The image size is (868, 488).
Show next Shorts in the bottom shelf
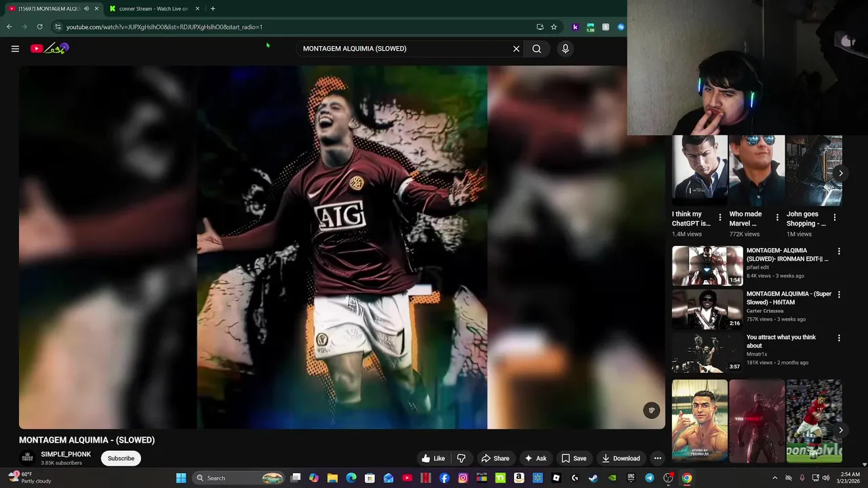[840, 430]
